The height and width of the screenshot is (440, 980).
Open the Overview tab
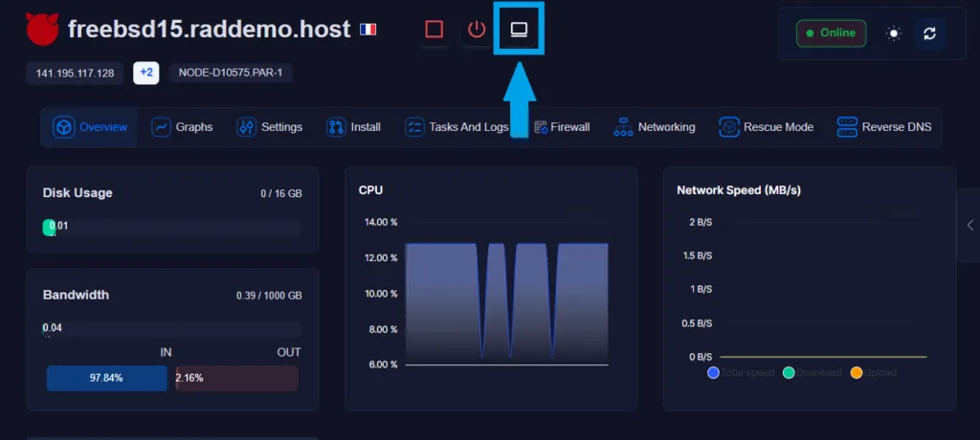[90, 127]
